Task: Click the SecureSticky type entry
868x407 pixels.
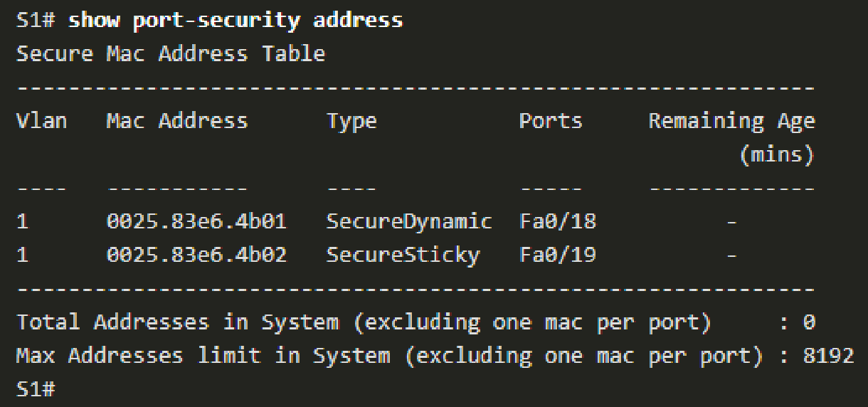Action: coord(403,255)
